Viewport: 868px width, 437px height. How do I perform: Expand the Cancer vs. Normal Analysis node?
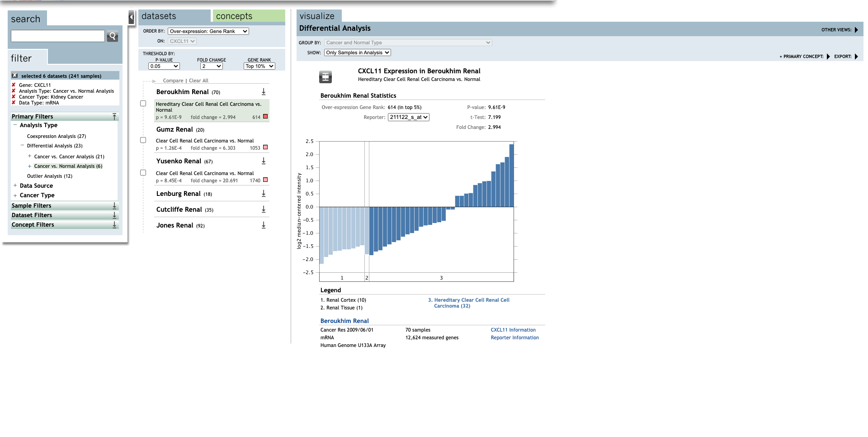[x=29, y=166]
